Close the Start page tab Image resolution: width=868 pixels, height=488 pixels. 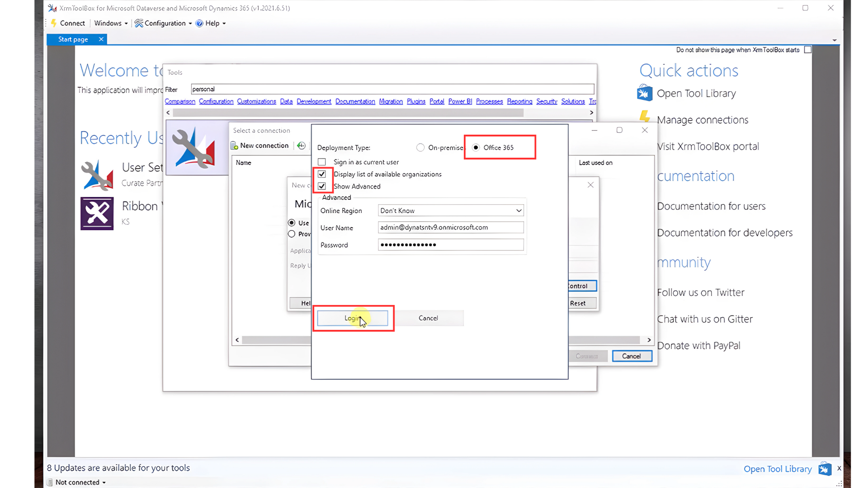click(101, 39)
